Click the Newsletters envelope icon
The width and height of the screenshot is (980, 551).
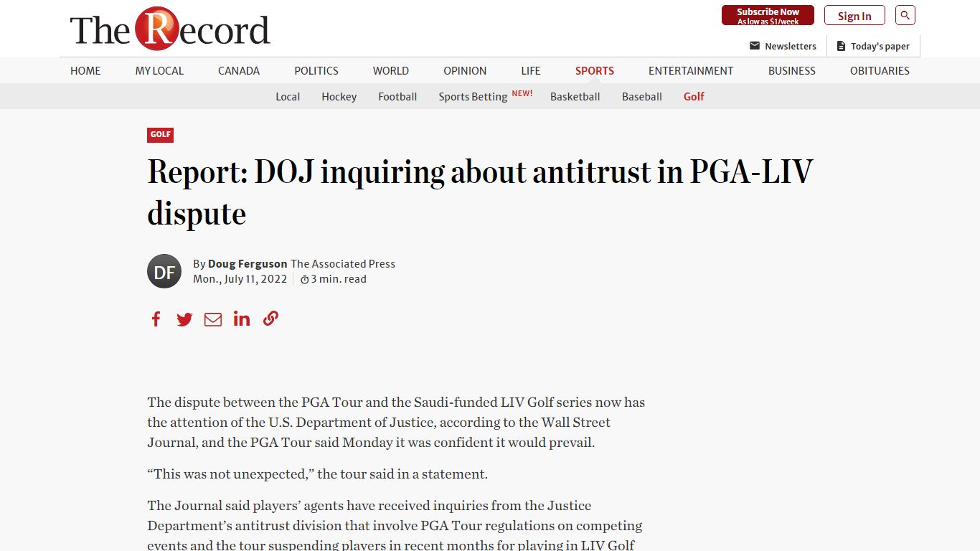[755, 46]
